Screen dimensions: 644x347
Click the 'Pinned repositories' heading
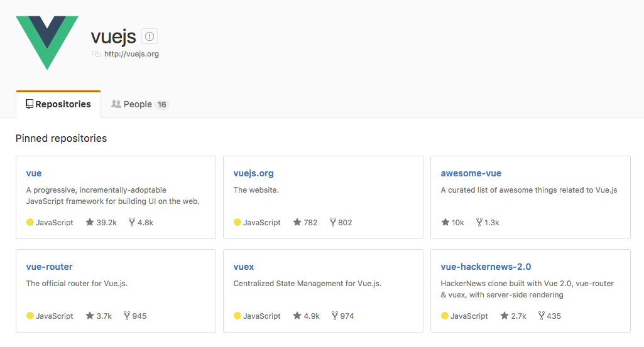click(61, 138)
